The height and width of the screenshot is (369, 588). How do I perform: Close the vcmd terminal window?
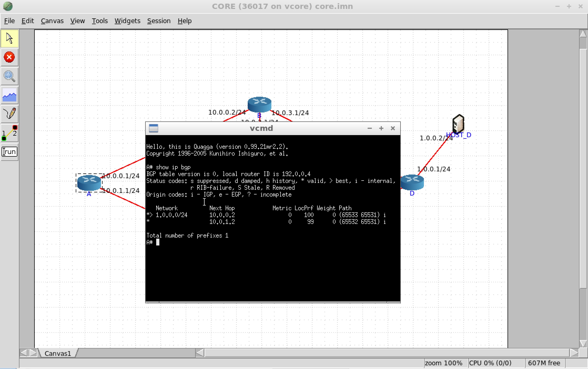pyautogui.click(x=393, y=128)
